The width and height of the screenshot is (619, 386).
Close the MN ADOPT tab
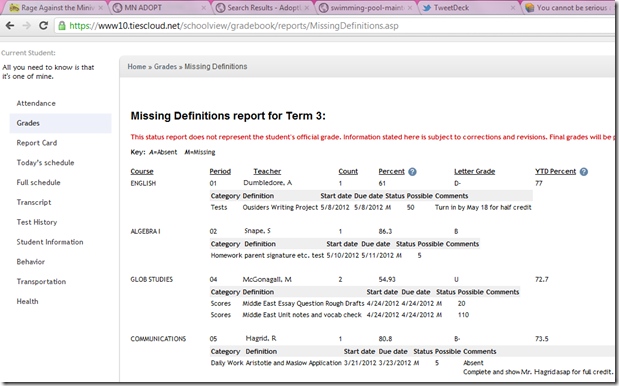pyautogui.click(x=204, y=8)
